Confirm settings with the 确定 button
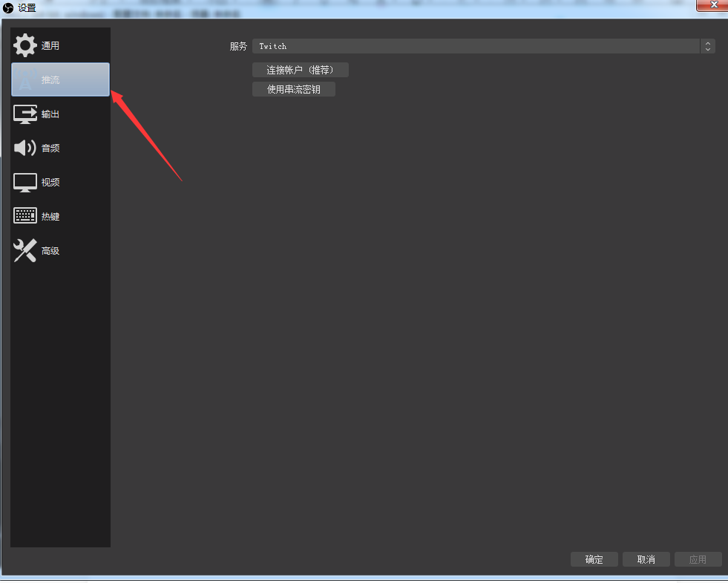Viewport: 728px width, 583px height. pos(594,559)
